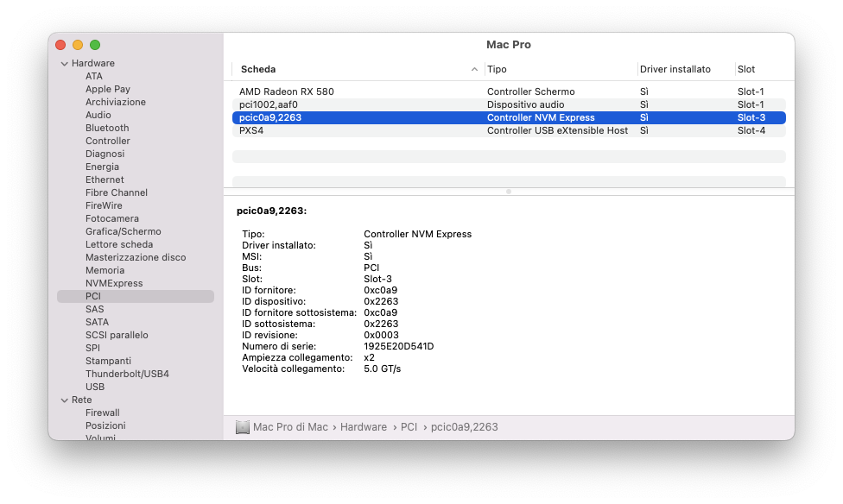The image size is (843, 504).
Task: Select the pci1002,aaf0 card row
Action: 509,104
